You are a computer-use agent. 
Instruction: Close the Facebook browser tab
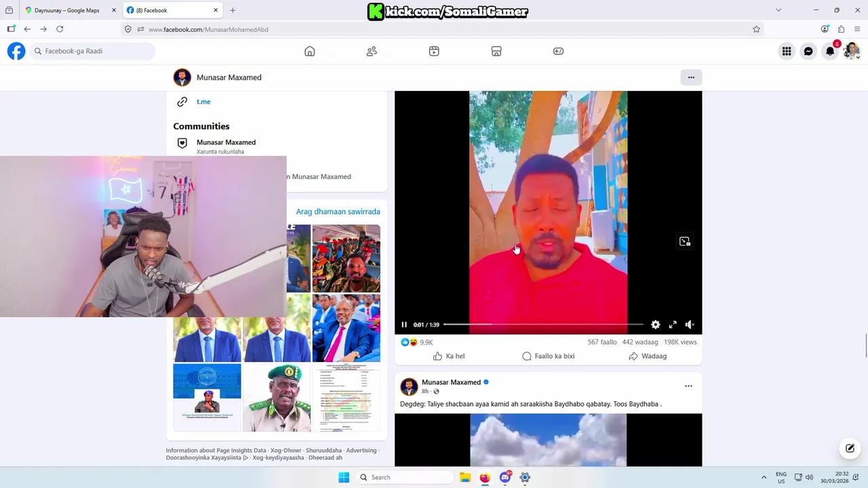(216, 10)
